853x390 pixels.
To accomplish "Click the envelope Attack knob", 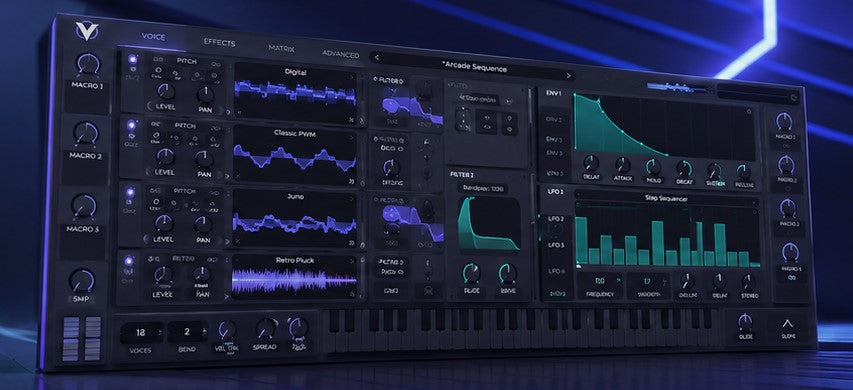I will 622,165.
